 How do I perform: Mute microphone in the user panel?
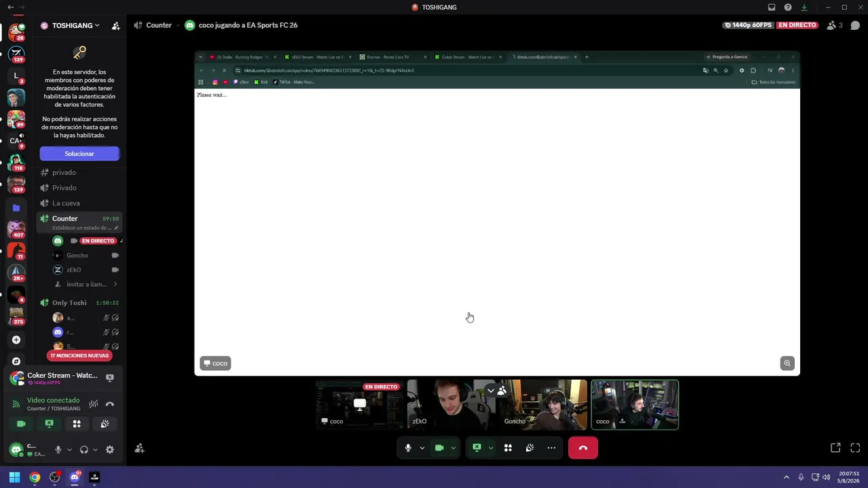[x=58, y=449]
